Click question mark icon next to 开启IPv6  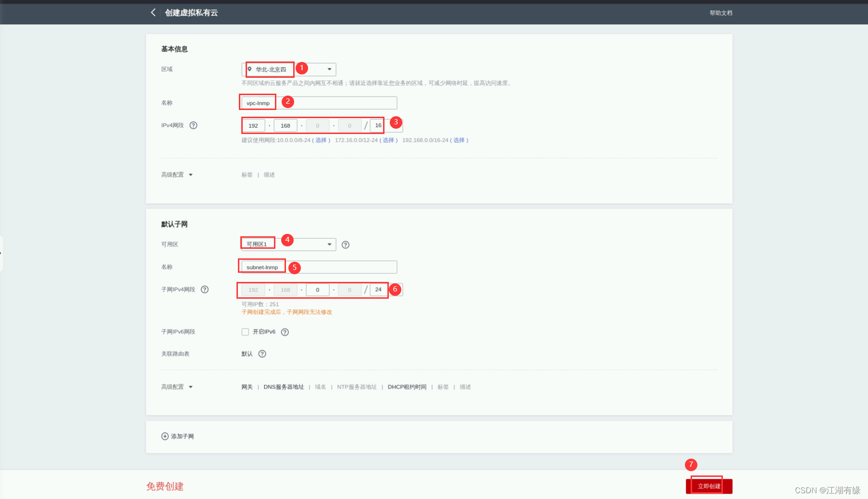pos(285,331)
